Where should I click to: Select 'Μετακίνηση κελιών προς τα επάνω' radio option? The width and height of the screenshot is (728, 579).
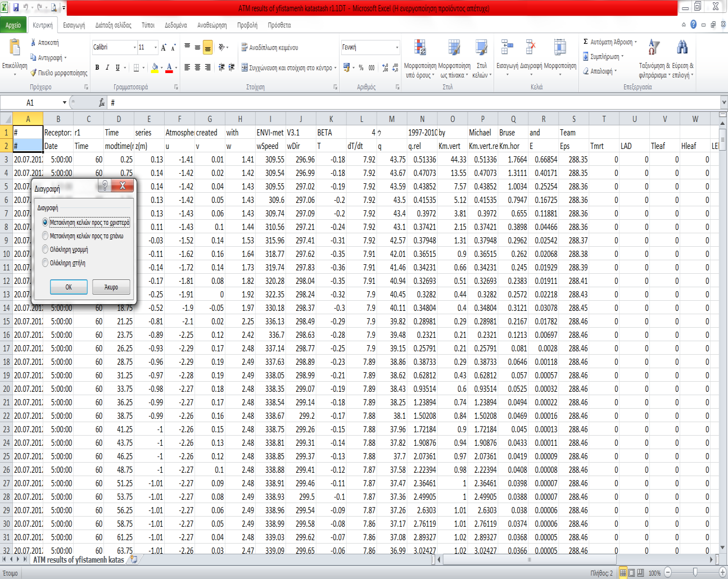46,236
